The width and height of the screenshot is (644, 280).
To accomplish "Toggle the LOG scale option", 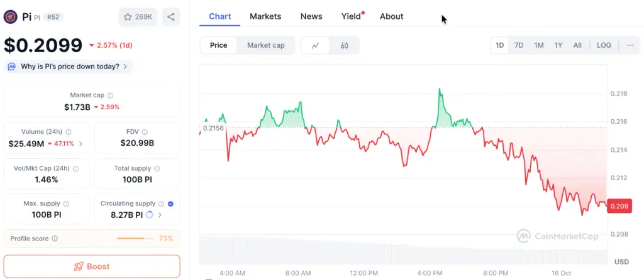I will [604, 45].
